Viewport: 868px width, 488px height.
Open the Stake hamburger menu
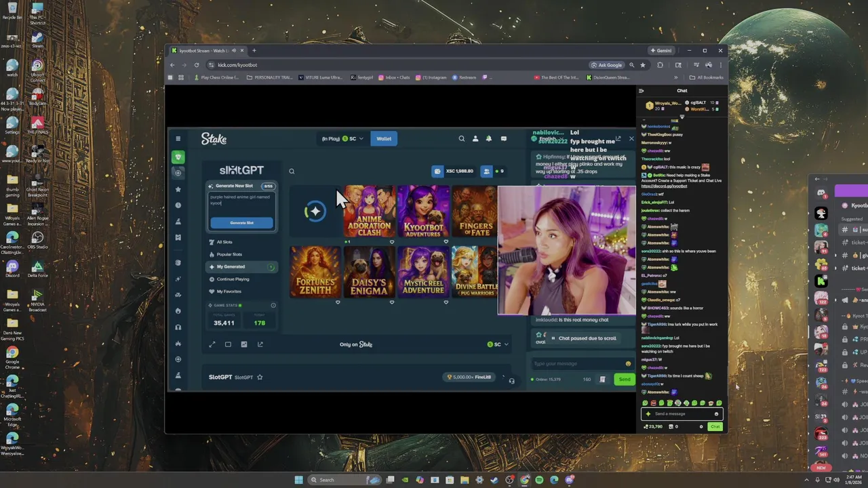pos(178,138)
